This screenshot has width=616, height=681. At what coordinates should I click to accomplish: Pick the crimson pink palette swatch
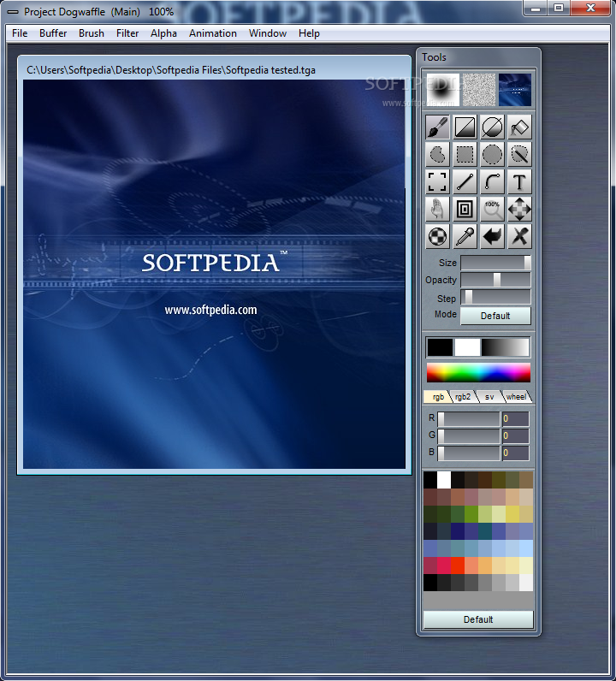coord(444,566)
